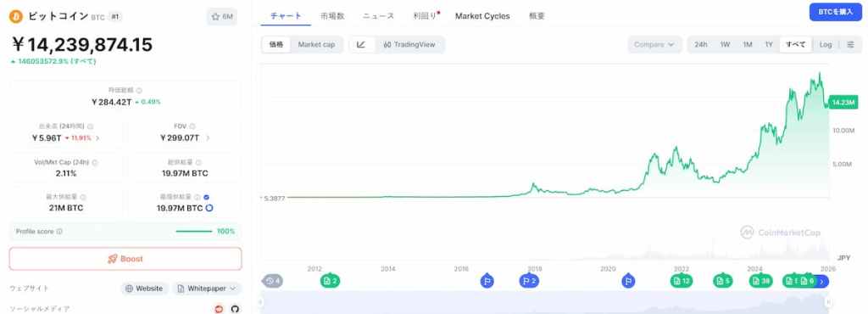This screenshot has height=314, width=868.
Task: Open blue flag marker labeled 2 near 2018
Action: (529, 281)
